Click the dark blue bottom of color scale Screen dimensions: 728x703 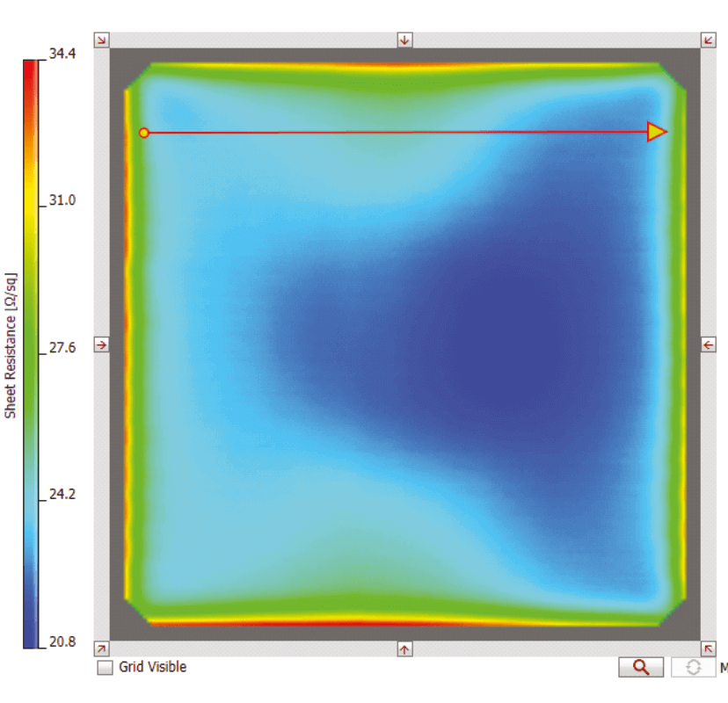coord(31,641)
